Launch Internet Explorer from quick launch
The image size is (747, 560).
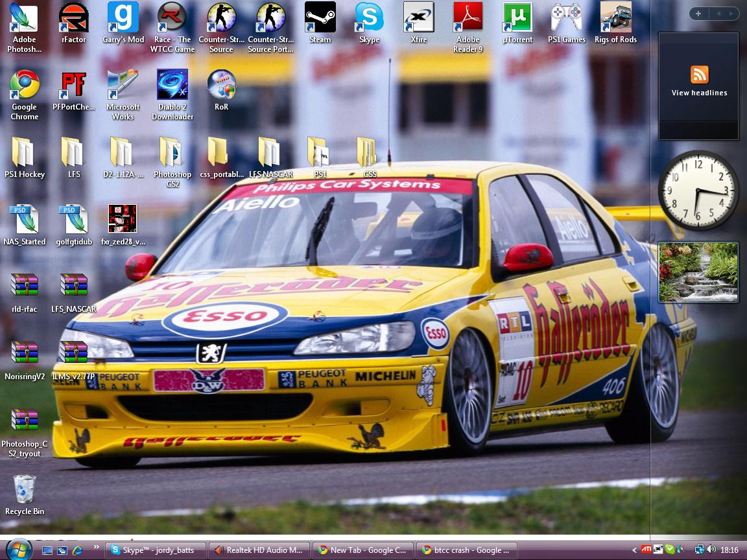[77, 550]
